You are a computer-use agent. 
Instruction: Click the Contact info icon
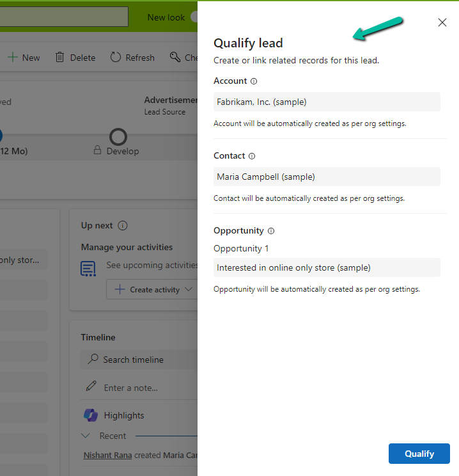coord(252,156)
